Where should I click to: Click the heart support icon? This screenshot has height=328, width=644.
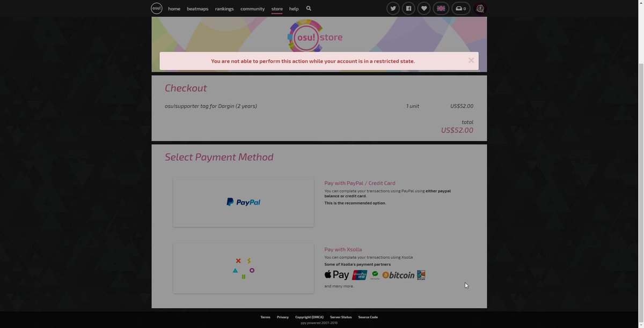click(424, 9)
